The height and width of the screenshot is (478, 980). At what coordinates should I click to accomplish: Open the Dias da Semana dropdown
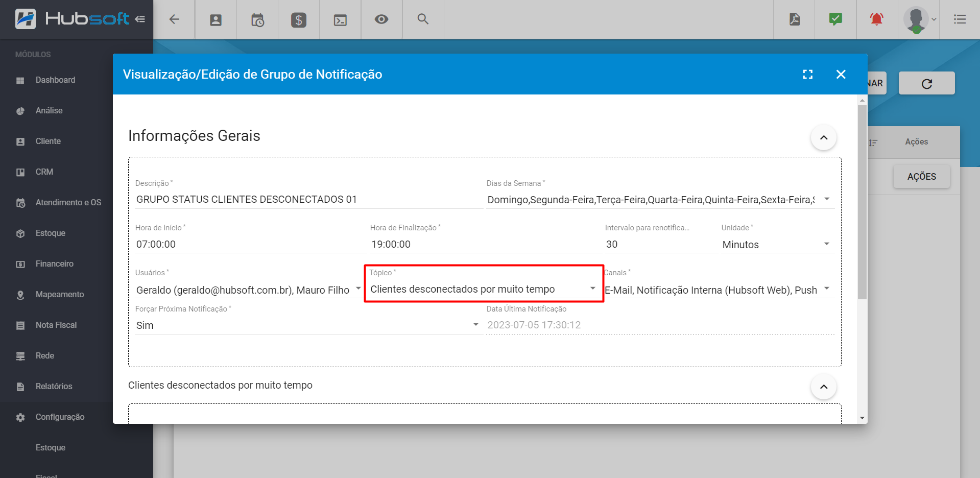(x=660, y=200)
